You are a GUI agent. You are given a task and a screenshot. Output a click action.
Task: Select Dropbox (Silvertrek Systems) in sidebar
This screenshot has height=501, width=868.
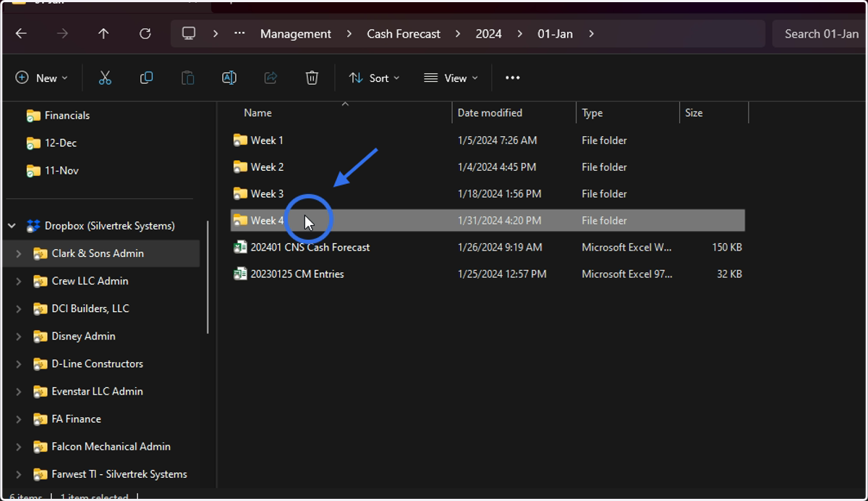click(109, 226)
